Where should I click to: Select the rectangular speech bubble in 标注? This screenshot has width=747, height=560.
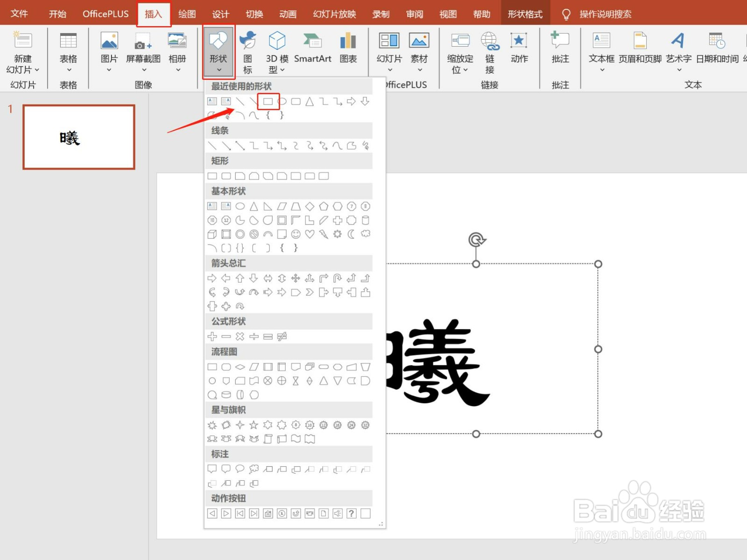tap(212, 469)
